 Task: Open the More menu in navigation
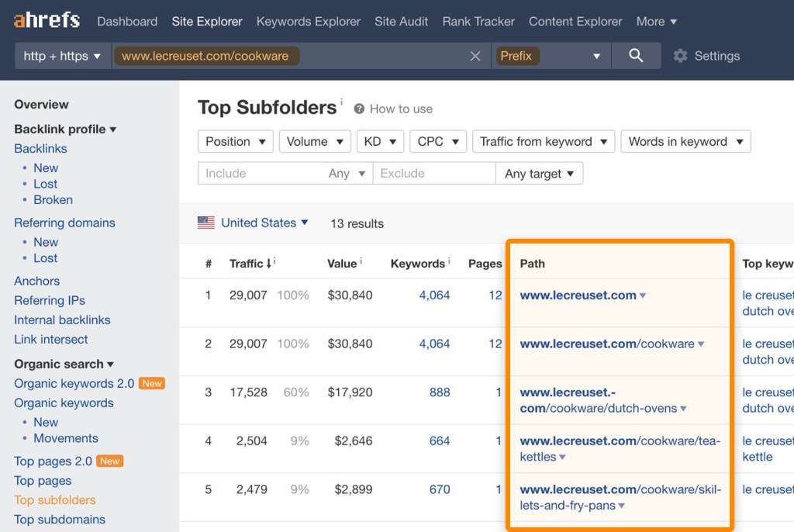656,22
